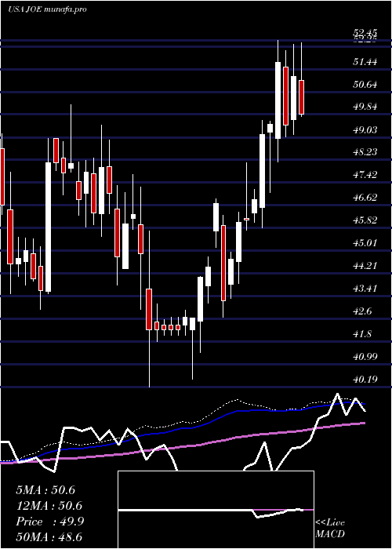Open the Live MACD label
This screenshot has height=549, width=392.
pyautogui.click(x=330, y=528)
